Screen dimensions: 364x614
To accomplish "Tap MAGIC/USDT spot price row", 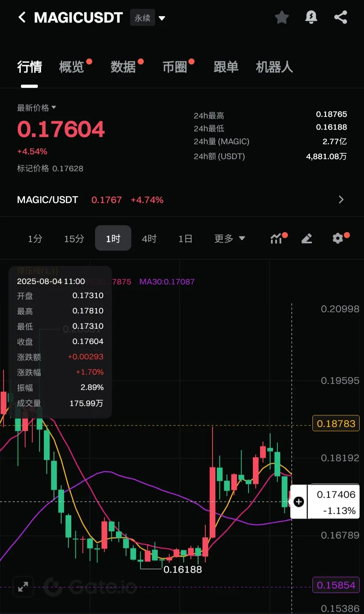I will tap(182, 200).
